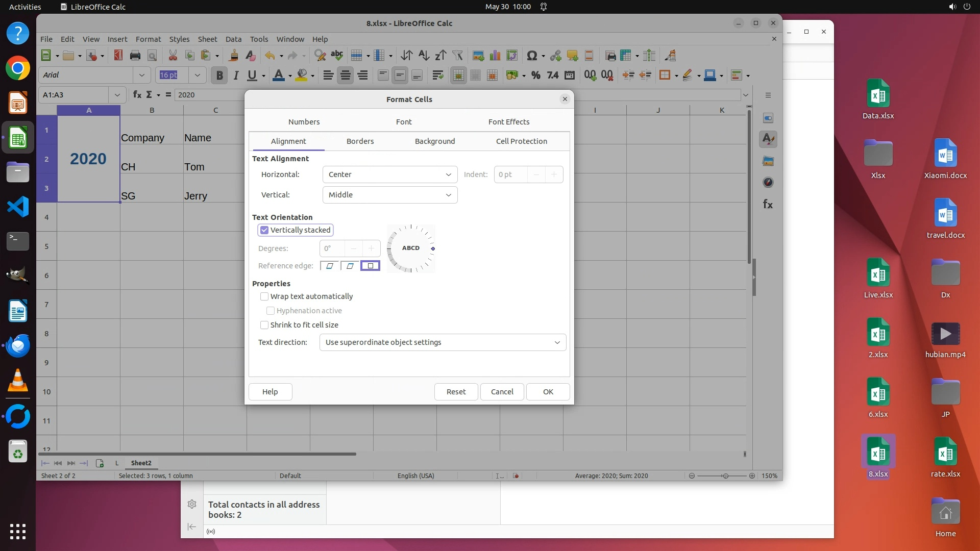Image resolution: width=980 pixels, height=551 pixels.
Task: Click the Sort Ascending toolbar icon
Action: pyautogui.click(x=423, y=56)
